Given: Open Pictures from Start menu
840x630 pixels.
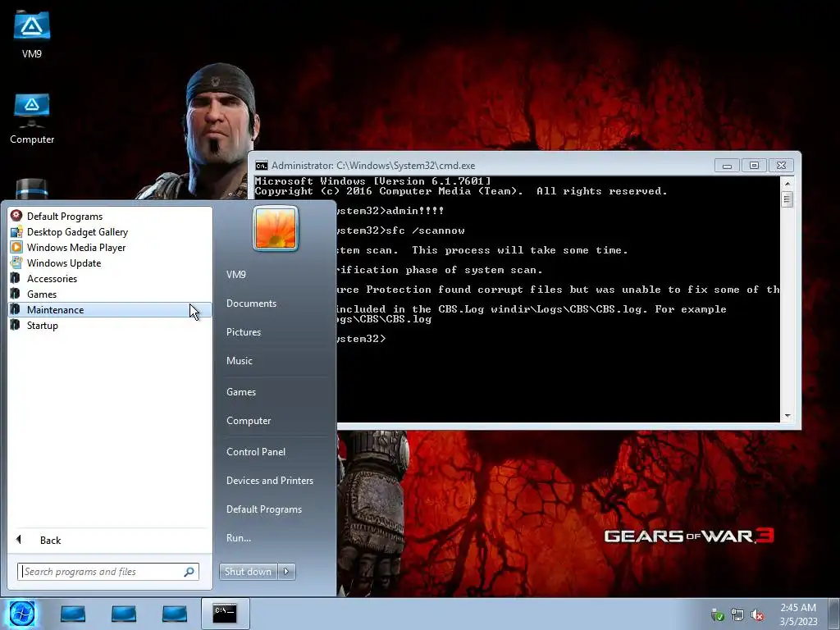Looking at the screenshot, I should pos(243,332).
